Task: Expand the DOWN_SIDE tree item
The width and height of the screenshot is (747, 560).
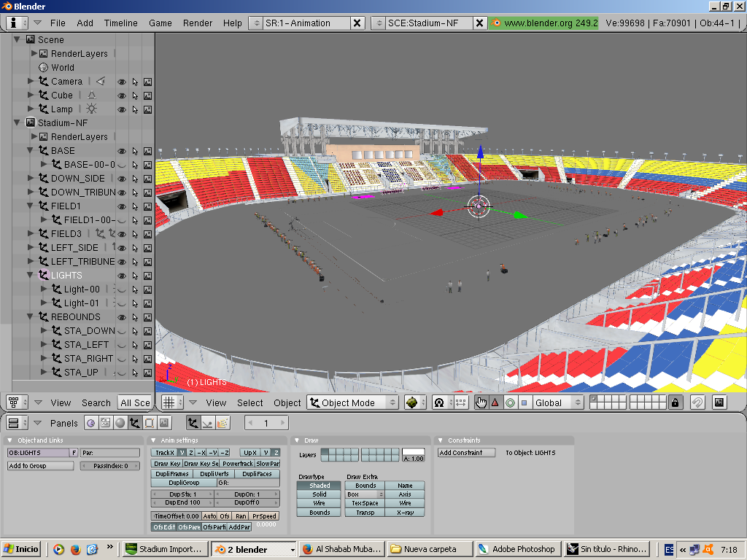Action: coord(31,178)
